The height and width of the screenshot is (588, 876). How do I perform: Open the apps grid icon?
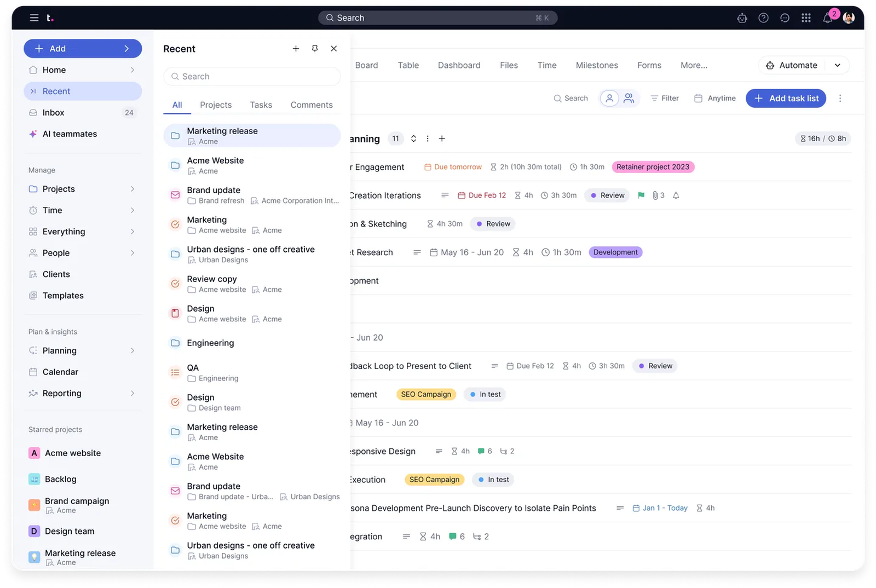pos(806,18)
